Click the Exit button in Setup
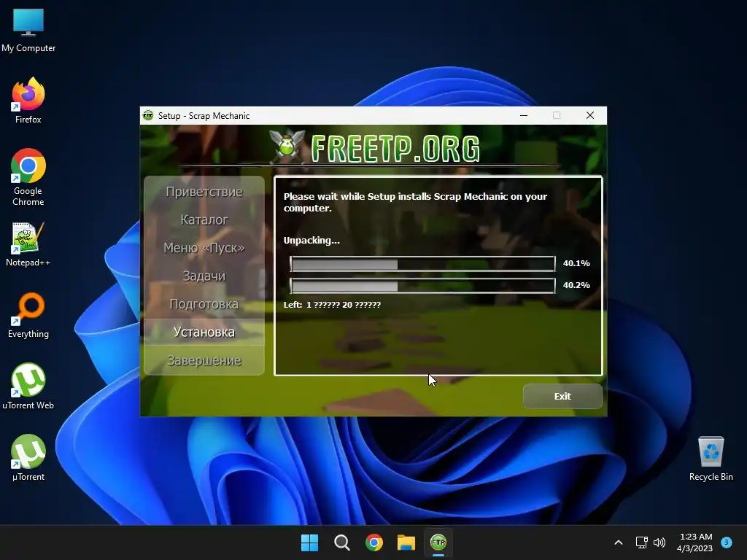Image resolution: width=747 pixels, height=560 pixels. point(562,396)
